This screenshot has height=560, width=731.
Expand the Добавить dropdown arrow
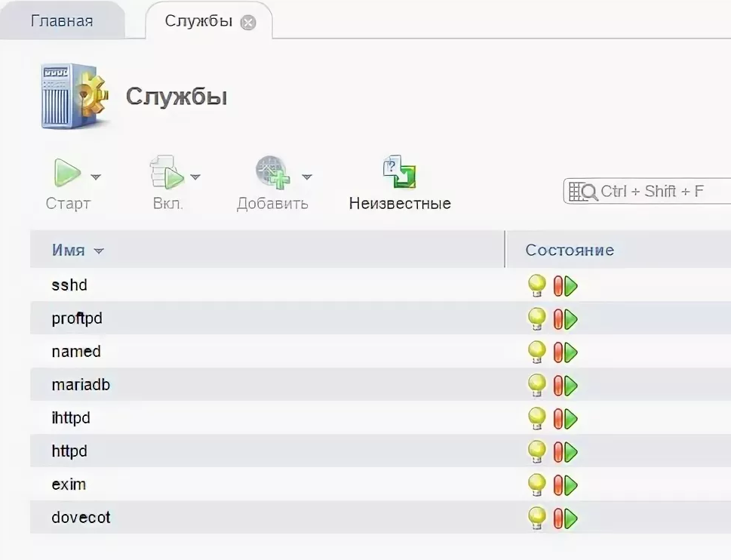pyautogui.click(x=306, y=177)
